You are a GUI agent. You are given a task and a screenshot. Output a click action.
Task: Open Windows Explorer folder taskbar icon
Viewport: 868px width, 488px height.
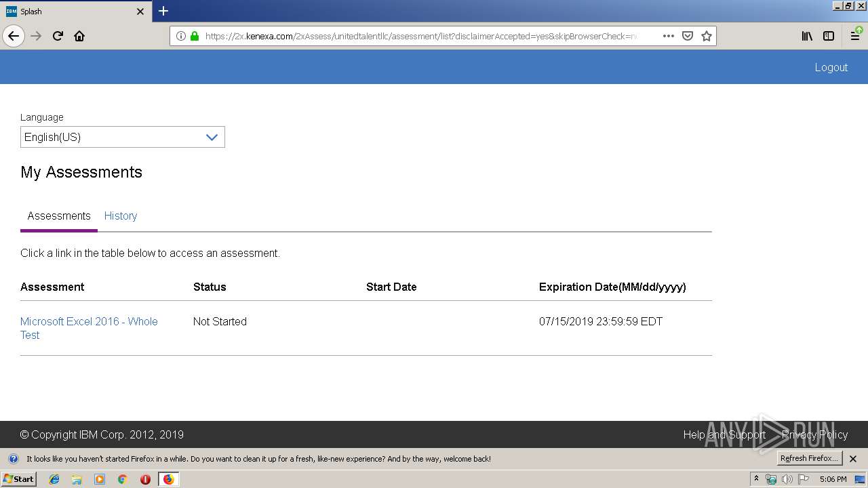(77, 479)
